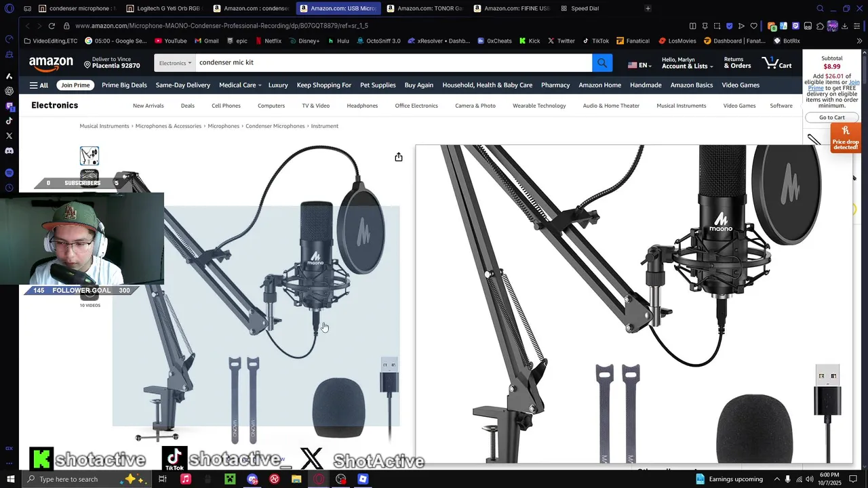Open a new browser tab
The image size is (868, 488).
(x=648, y=8)
